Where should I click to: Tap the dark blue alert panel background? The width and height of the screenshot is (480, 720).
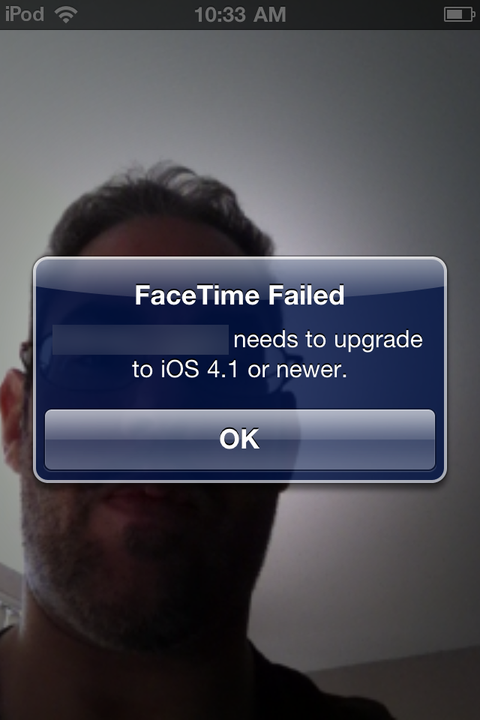240,395
